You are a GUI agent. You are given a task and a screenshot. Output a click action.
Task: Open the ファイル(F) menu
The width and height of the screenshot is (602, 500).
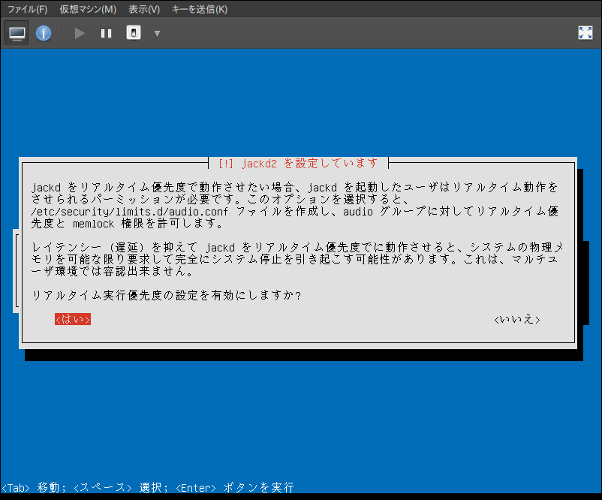(x=27, y=9)
